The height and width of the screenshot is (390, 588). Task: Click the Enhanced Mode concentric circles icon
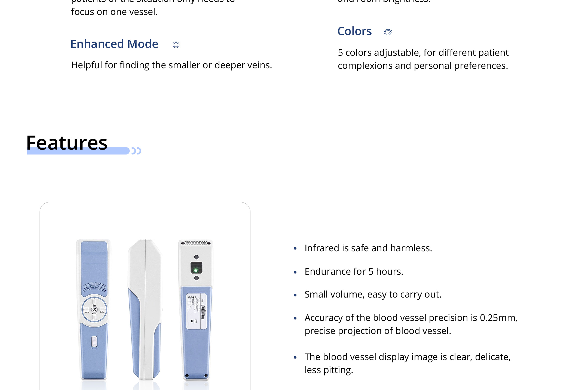pyautogui.click(x=176, y=45)
